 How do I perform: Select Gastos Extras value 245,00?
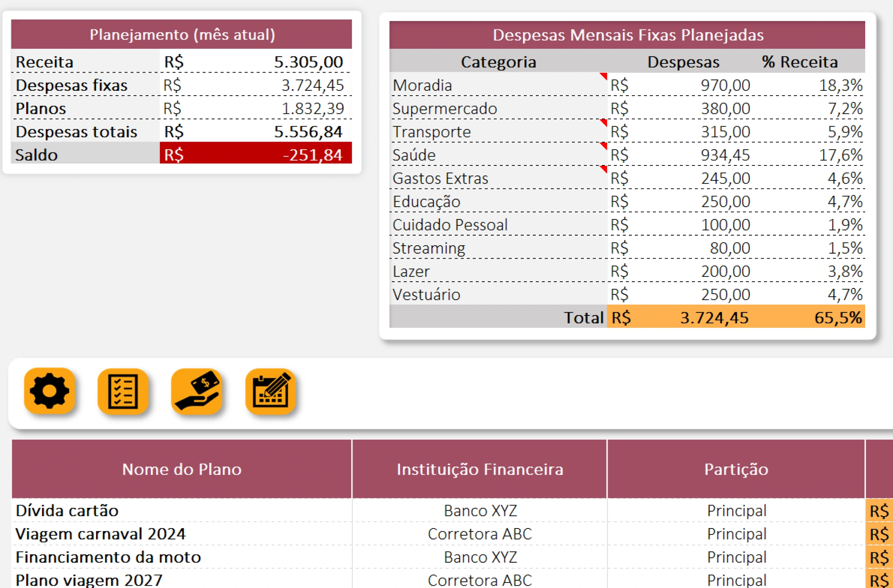[x=725, y=178]
